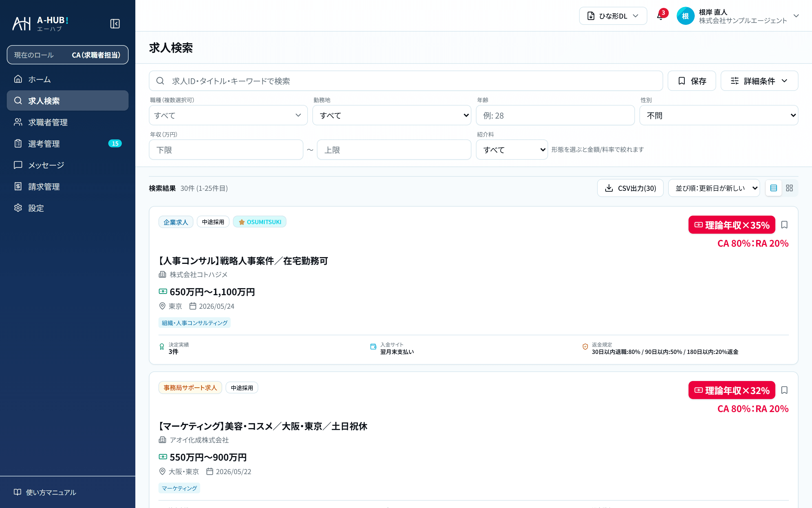This screenshot has height=508, width=812.
Task: Select 求人検索 in sidebar
Action: click(x=67, y=101)
